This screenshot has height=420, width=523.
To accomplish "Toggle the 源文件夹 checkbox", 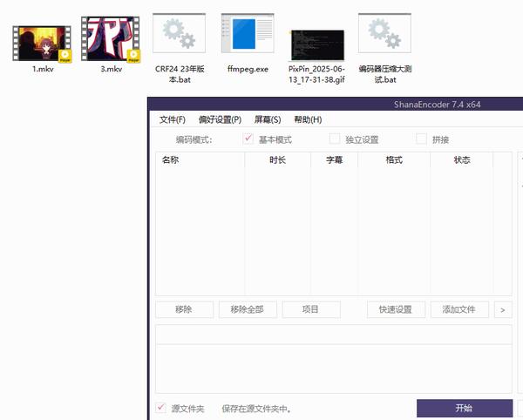I will pyautogui.click(x=160, y=407).
